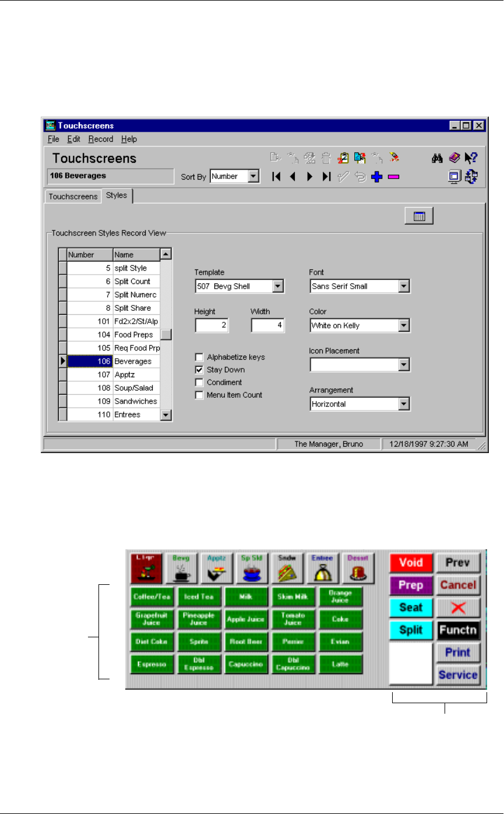Uncheck the Stay Down checkbox
Screen dimensions: 504x814
coord(199,370)
